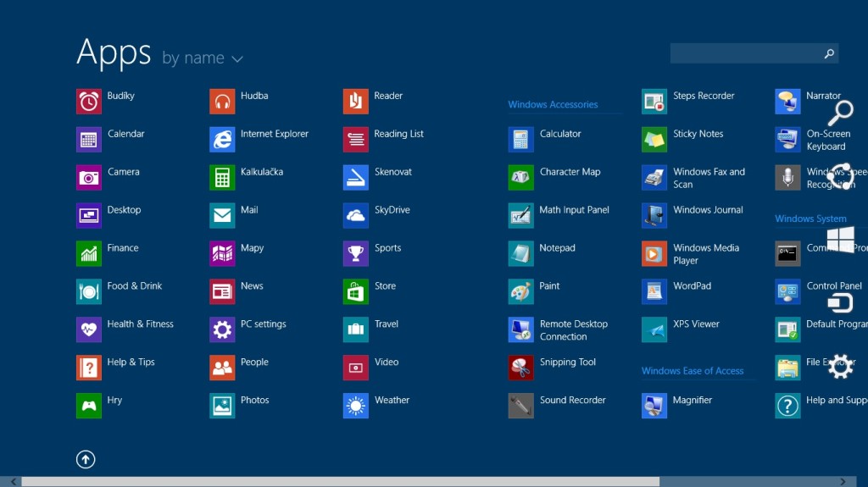The height and width of the screenshot is (487, 868).
Task: Open the Windows Accessories Calculator icon
Action: click(521, 140)
